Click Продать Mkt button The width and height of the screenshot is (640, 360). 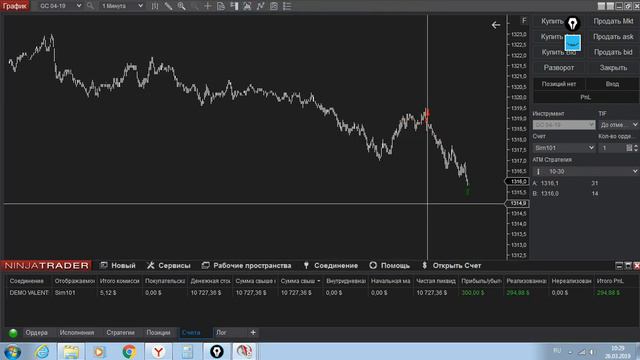coord(613,21)
